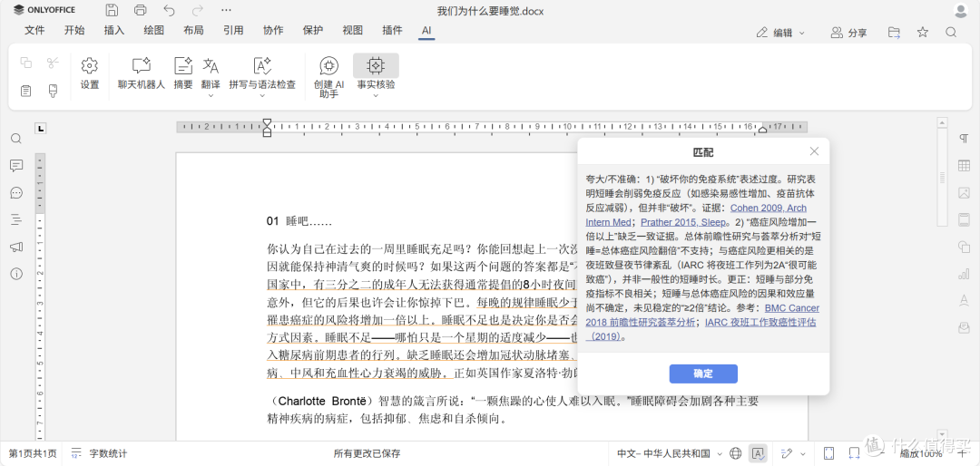The height and width of the screenshot is (466, 980).
Task: Open the About info icon in left sidebar
Action: (x=16, y=274)
